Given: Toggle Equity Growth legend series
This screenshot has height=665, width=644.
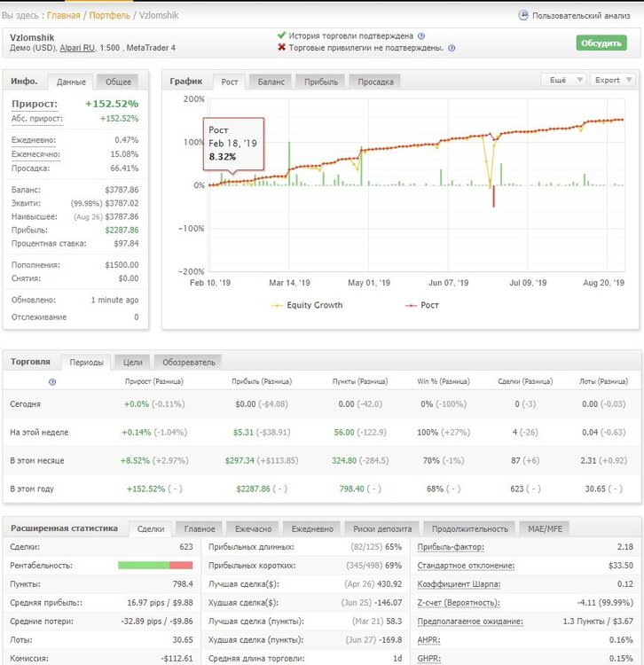Looking at the screenshot, I should pos(307,305).
